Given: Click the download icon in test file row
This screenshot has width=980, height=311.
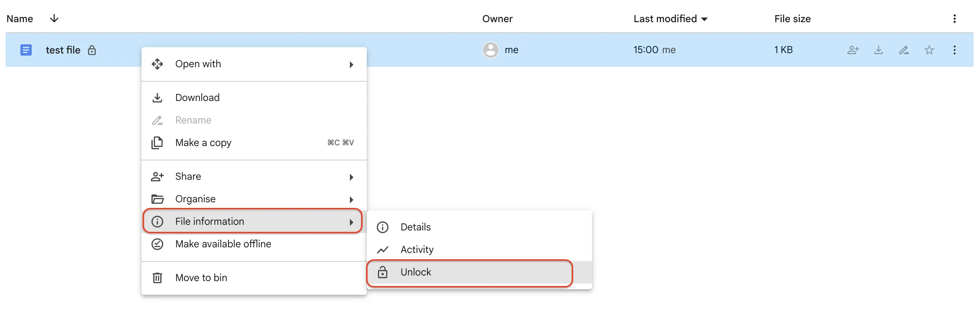Looking at the screenshot, I should click(x=878, y=50).
